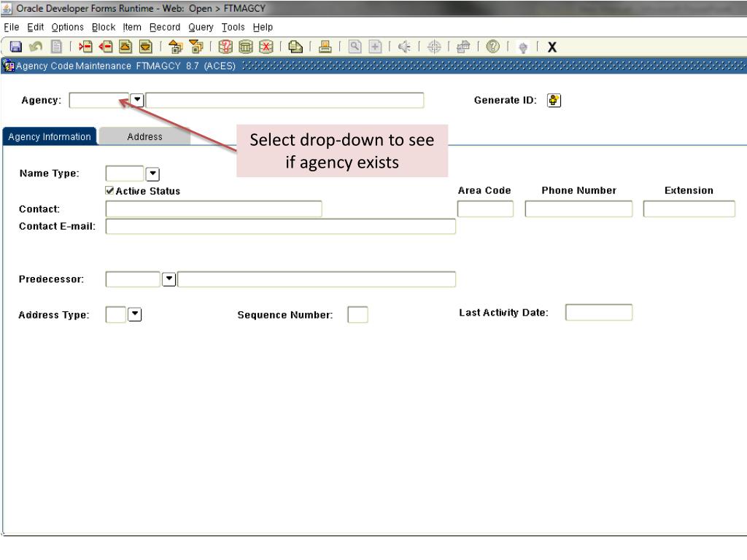Open the Query menu
Screen dimensions: 747x560
point(201,27)
